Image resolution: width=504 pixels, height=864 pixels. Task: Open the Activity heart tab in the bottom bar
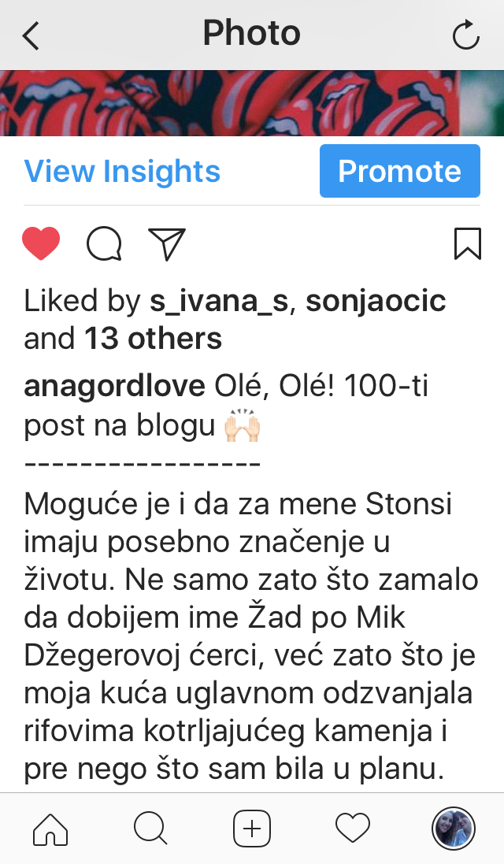353,829
